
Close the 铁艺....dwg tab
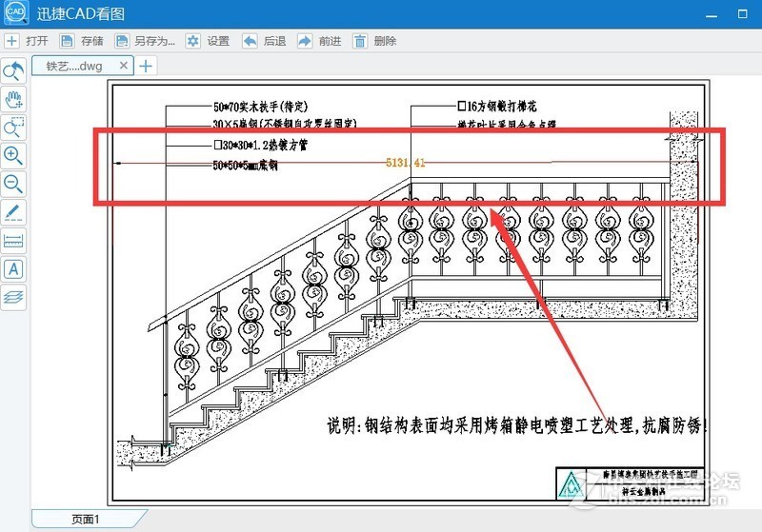tap(124, 65)
